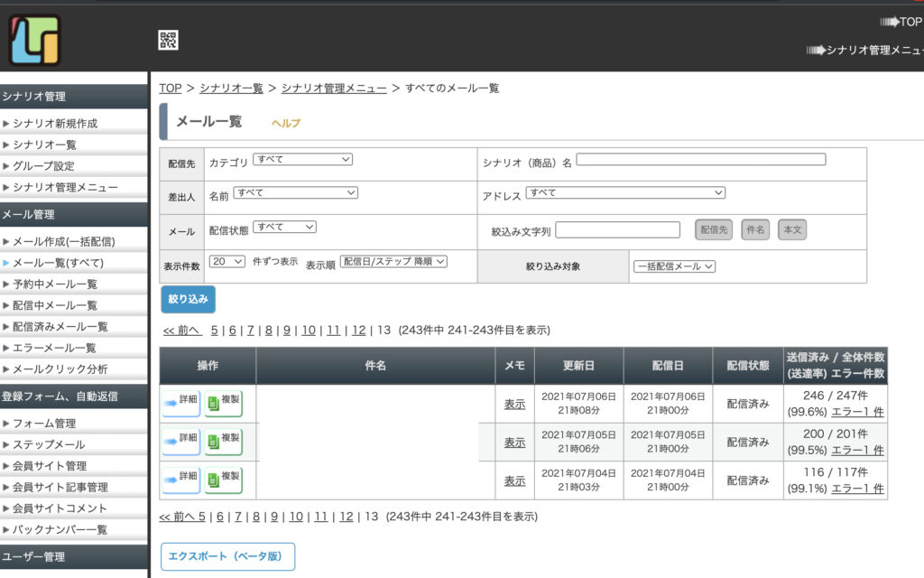Click the QR code icon

click(x=168, y=40)
